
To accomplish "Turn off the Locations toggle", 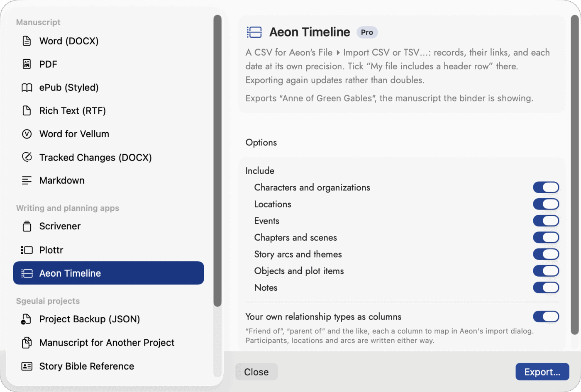I will click(546, 204).
